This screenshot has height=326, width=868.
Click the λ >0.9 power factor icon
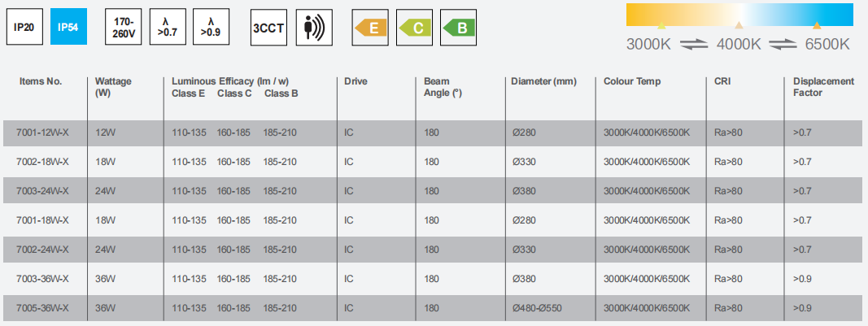click(x=211, y=27)
